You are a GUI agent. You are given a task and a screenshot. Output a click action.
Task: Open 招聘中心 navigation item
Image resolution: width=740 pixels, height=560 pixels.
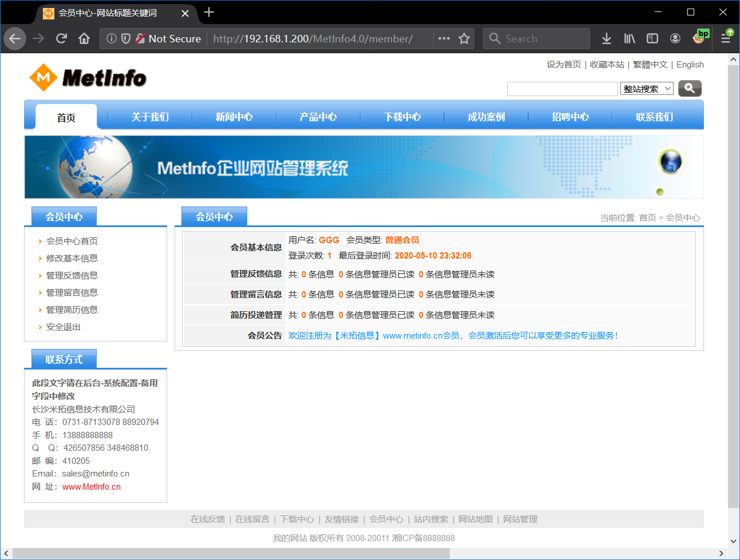(x=571, y=117)
